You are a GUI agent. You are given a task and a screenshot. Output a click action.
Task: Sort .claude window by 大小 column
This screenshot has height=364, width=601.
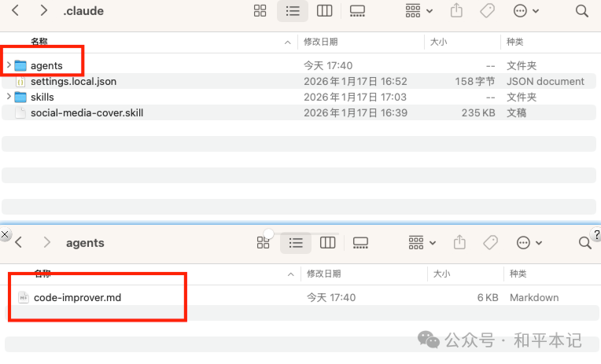coord(438,42)
